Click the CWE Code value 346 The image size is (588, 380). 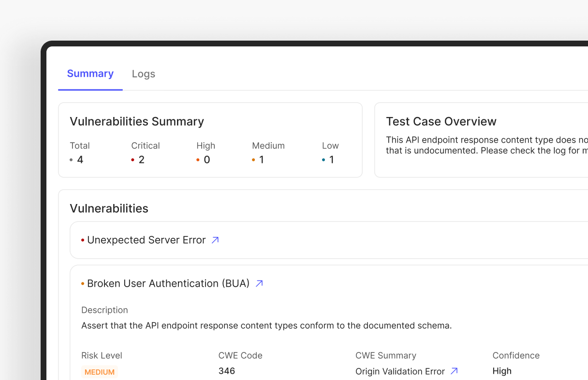coord(227,371)
